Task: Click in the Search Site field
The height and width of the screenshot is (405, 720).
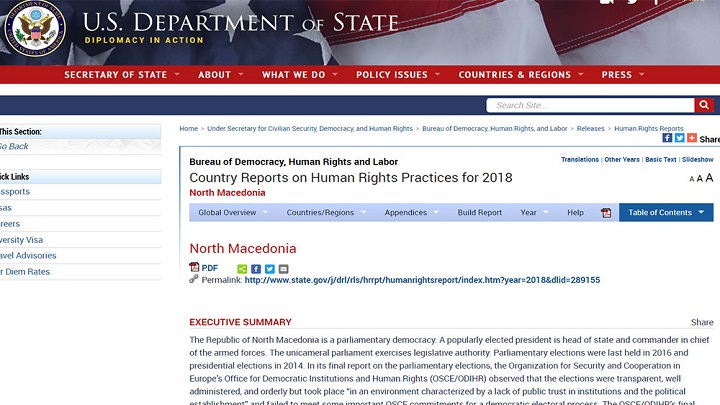Action: (590, 105)
